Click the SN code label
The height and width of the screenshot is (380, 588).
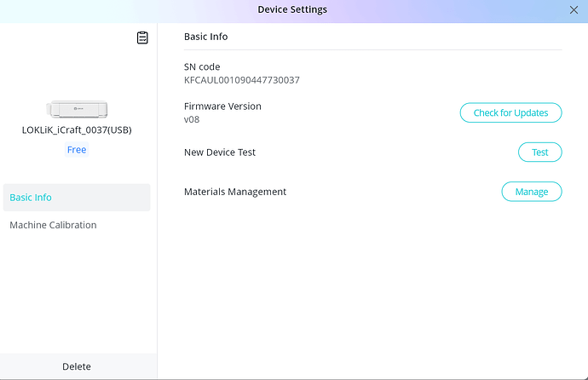pyautogui.click(x=202, y=67)
